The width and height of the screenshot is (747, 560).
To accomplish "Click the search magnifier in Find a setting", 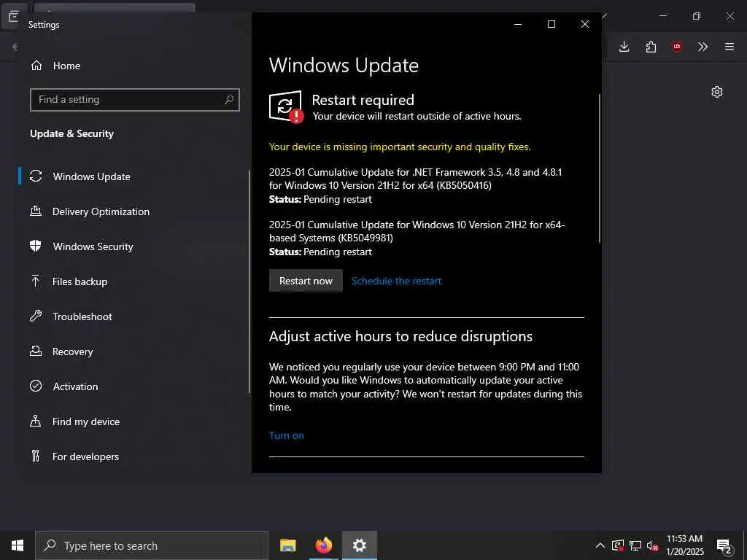I will (229, 99).
